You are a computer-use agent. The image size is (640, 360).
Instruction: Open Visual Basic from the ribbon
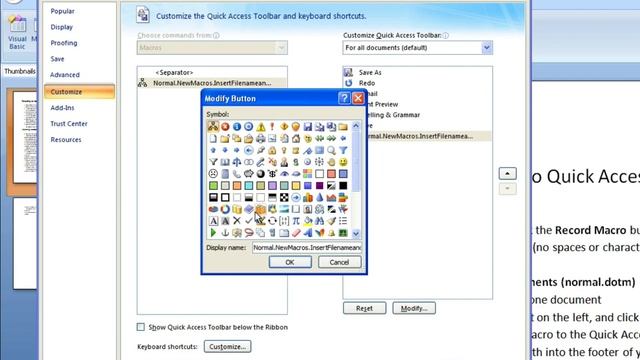click(x=17, y=33)
